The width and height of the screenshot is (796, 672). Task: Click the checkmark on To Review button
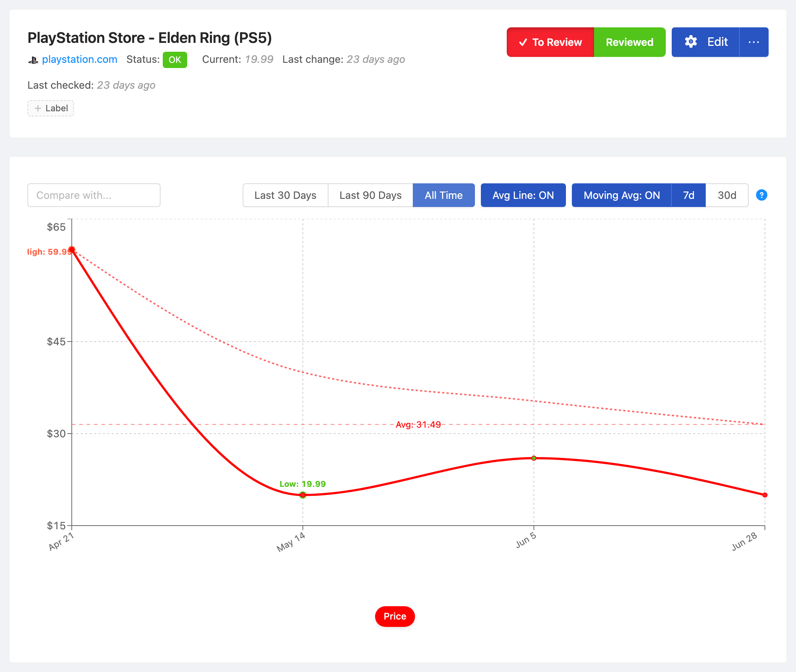pyautogui.click(x=523, y=42)
